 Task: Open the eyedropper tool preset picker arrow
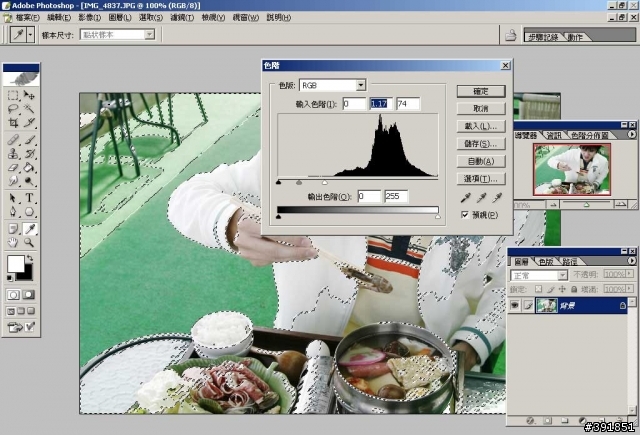tap(30, 35)
